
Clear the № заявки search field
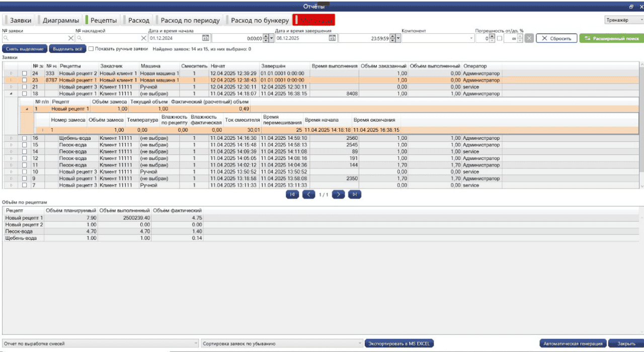(x=71, y=38)
